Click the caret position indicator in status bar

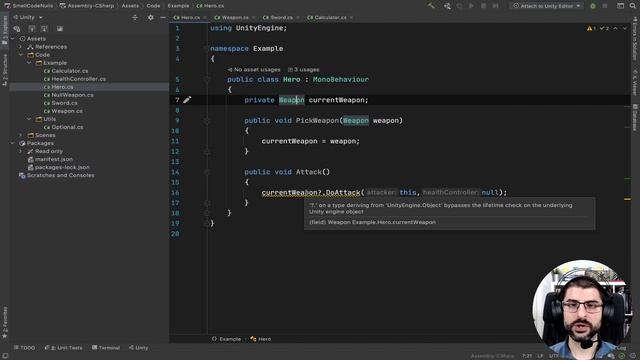click(x=527, y=356)
